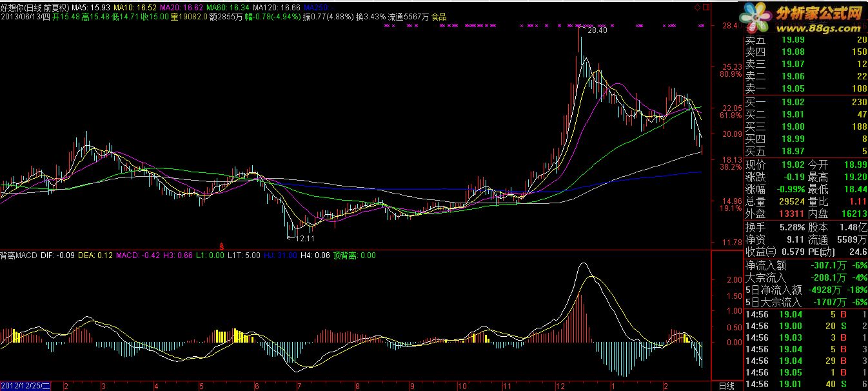Select the 卖二 19.06 order row
The image size is (868, 391).
[806, 76]
